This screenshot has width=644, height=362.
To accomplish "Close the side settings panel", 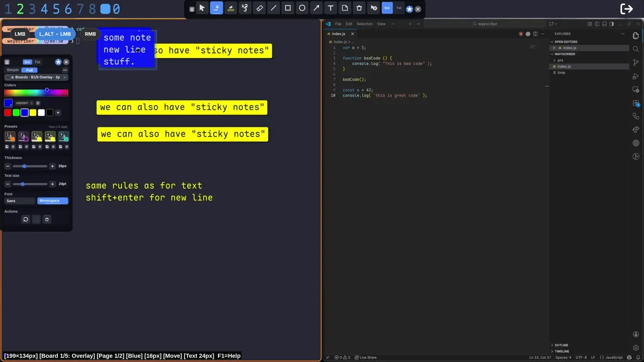I will pyautogui.click(x=66, y=62).
